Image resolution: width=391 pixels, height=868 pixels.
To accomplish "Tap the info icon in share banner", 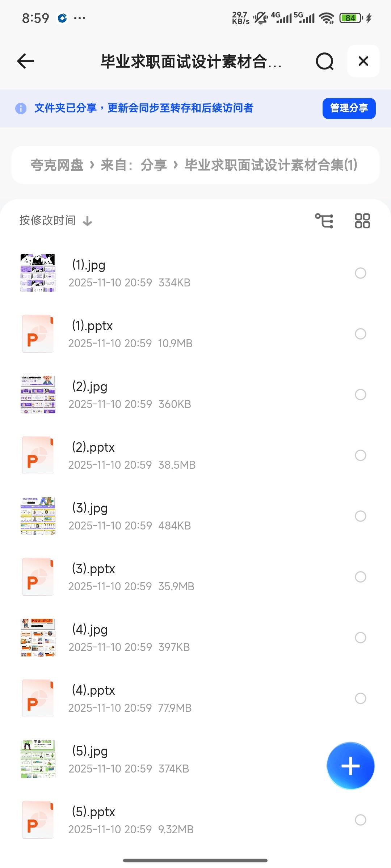I will coord(21,108).
